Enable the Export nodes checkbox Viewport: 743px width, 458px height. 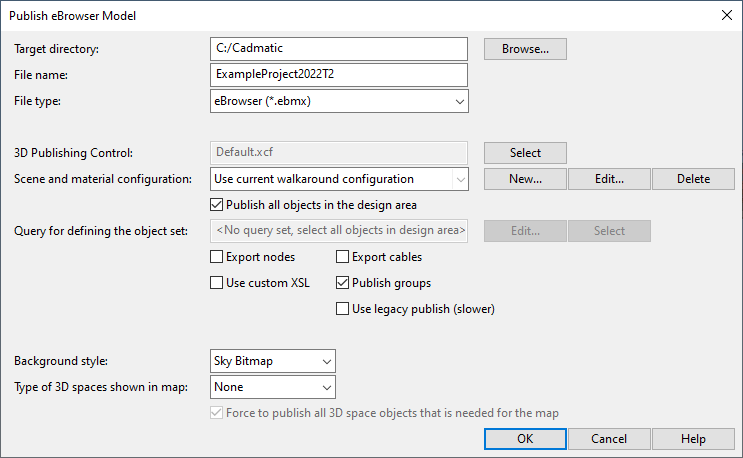(218, 257)
